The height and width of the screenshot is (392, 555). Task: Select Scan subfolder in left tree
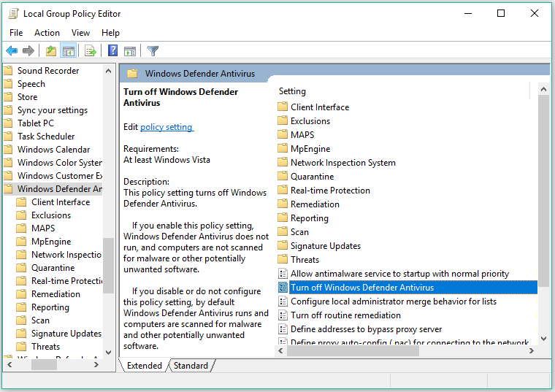click(40, 320)
